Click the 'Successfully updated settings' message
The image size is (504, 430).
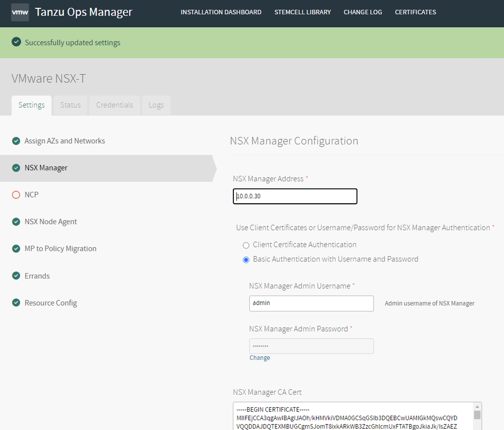(72, 43)
